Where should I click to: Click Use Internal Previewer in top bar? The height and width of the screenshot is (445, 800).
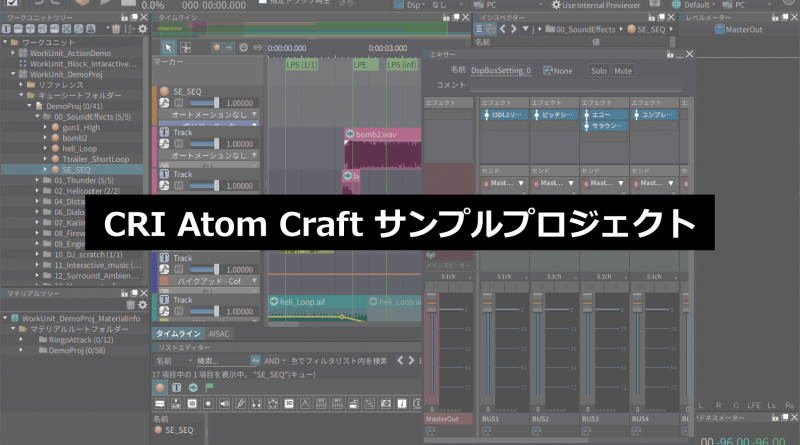coord(596,5)
